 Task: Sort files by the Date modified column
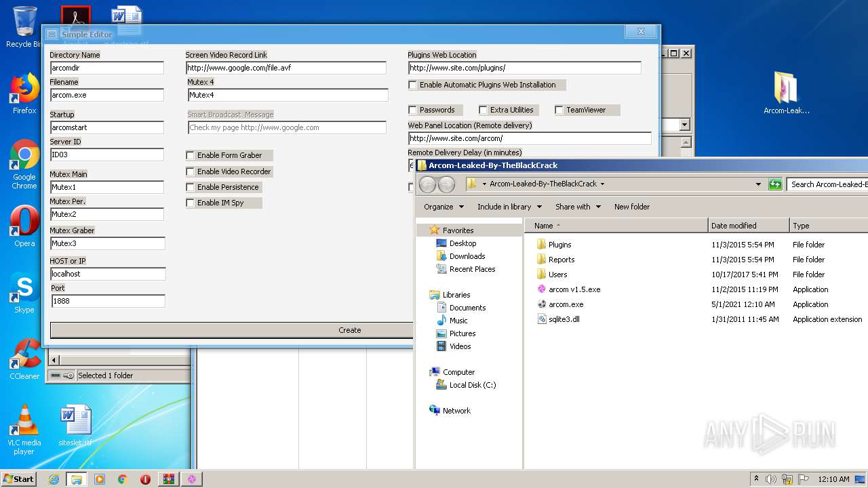[749, 226]
